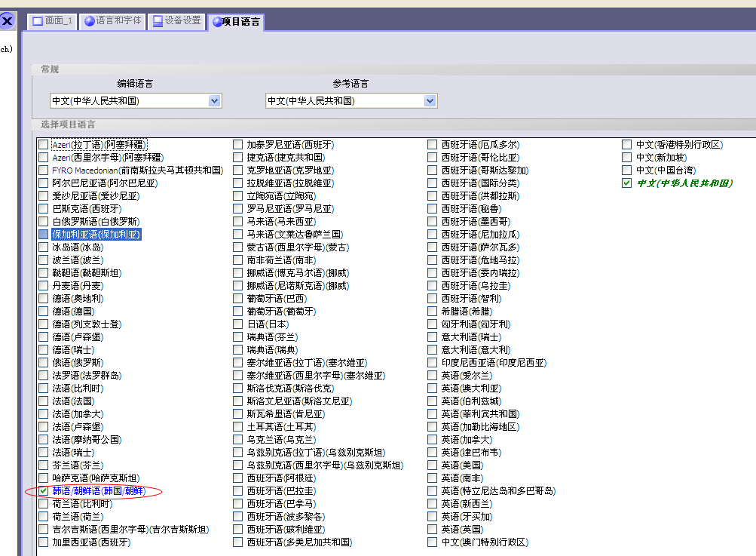Click 葡萄牙语(巴西) list entry
Image resolution: width=756 pixels, height=556 pixels.
coord(277,298)
